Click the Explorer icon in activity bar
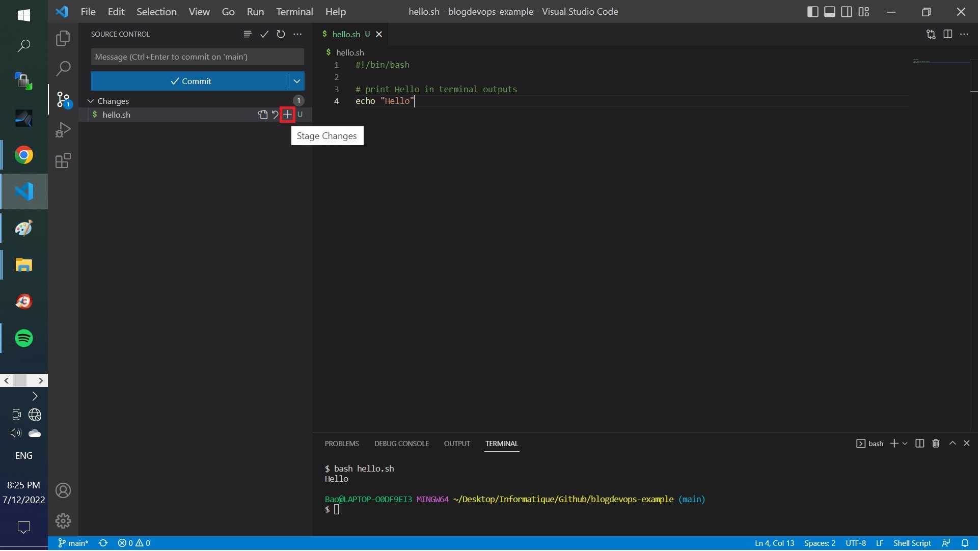 [63, 38]
